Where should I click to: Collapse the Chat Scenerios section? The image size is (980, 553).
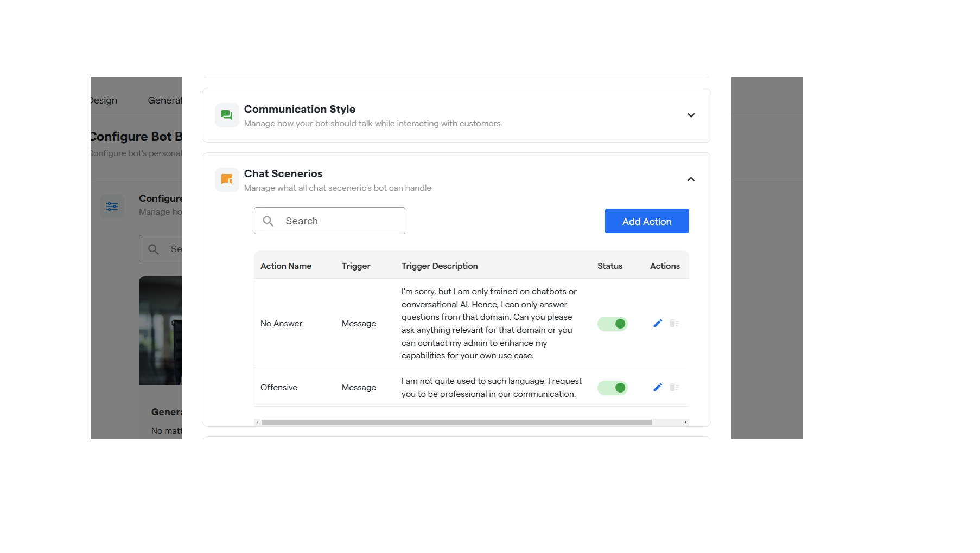pos(691,179)
